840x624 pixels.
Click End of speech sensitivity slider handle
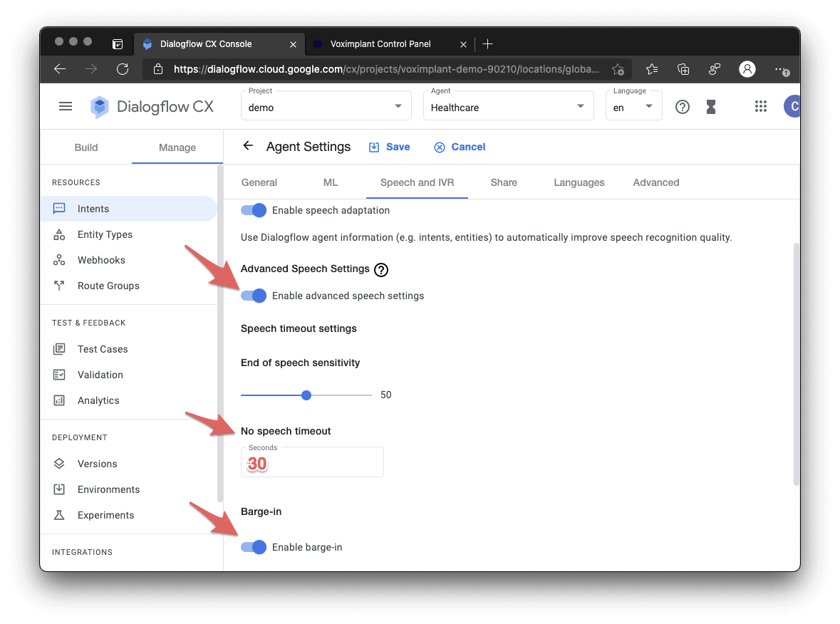click(x=306, y=395)
